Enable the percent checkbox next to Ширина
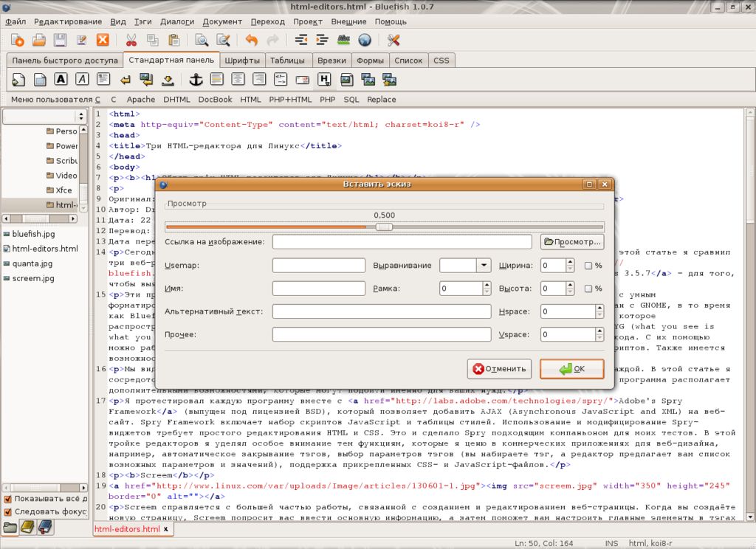The height and width of the screenshot is (549, 756). (588, 266)
